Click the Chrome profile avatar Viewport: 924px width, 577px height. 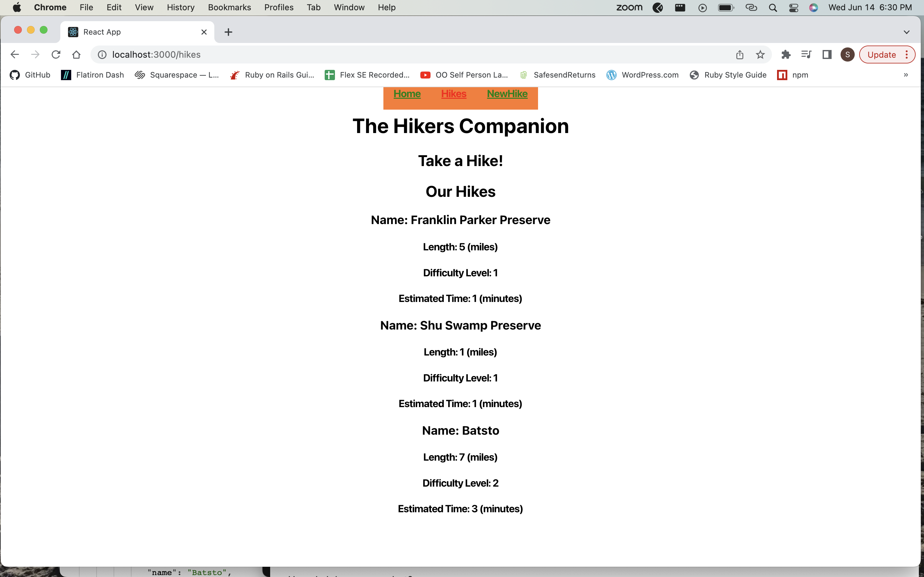coord(847,54)
